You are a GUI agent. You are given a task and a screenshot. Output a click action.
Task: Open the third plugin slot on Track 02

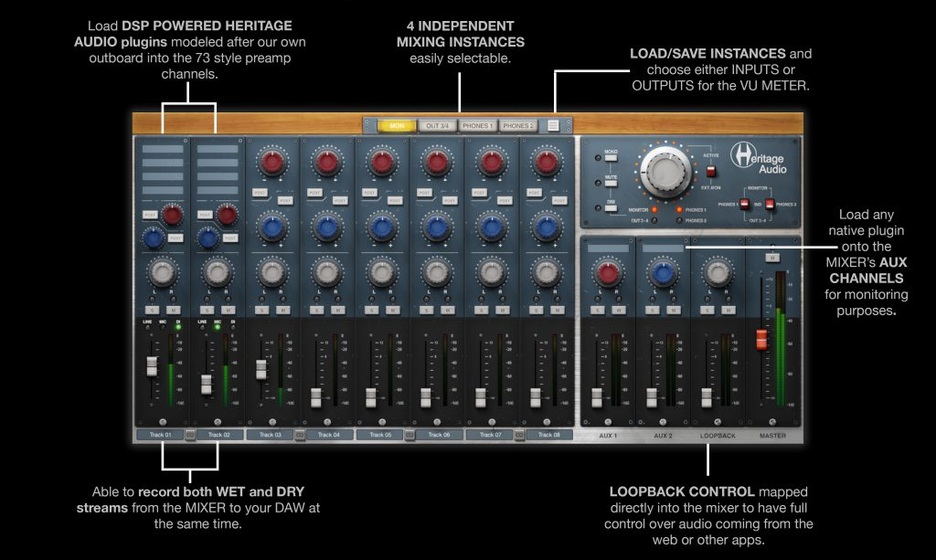coord(218,176)
